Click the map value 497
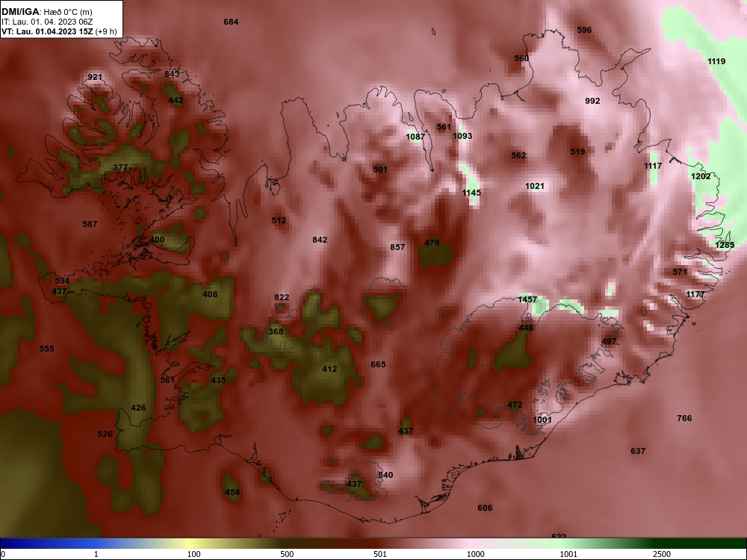The width and height of the screenshot is (747, 560). click(610, 342)
